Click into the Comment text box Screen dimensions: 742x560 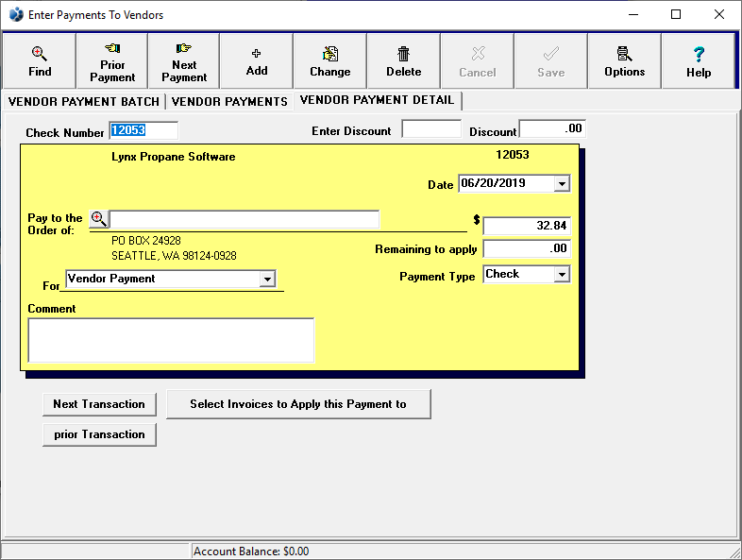pos(171,340)
